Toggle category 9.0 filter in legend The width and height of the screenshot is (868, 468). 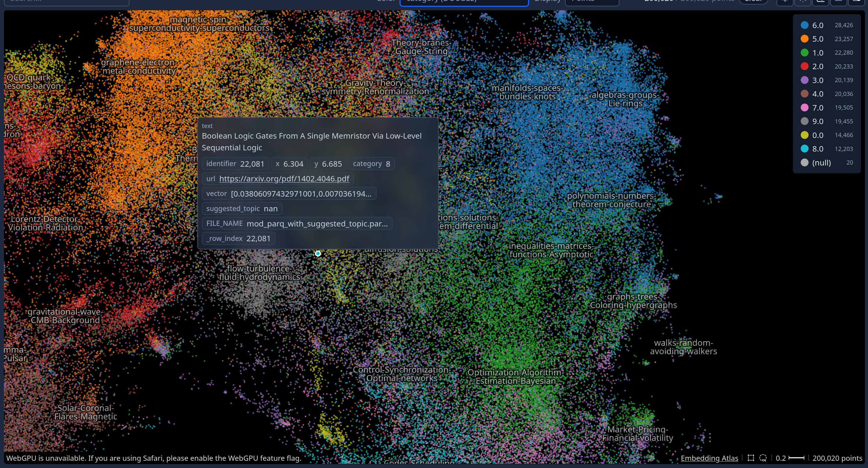pos(817,121)
